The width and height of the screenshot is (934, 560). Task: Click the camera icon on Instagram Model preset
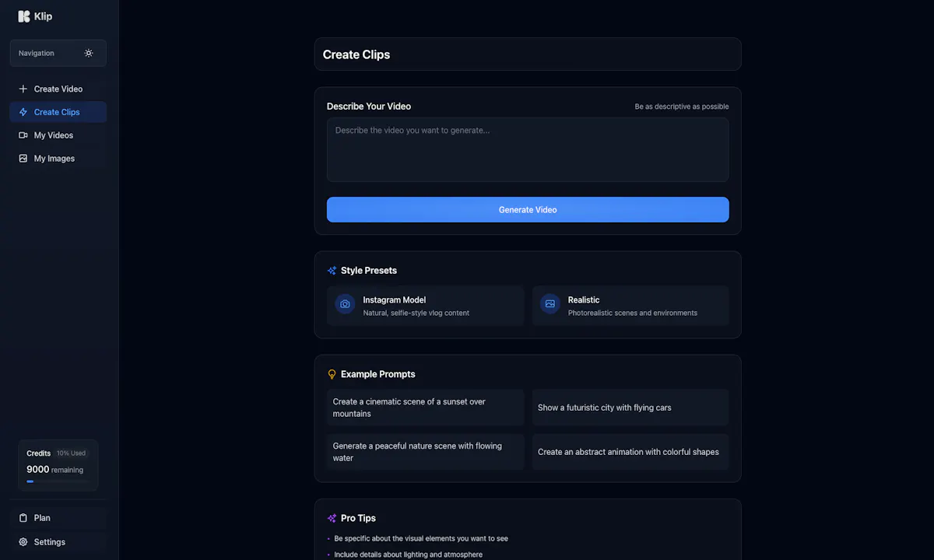pos(345,304)
